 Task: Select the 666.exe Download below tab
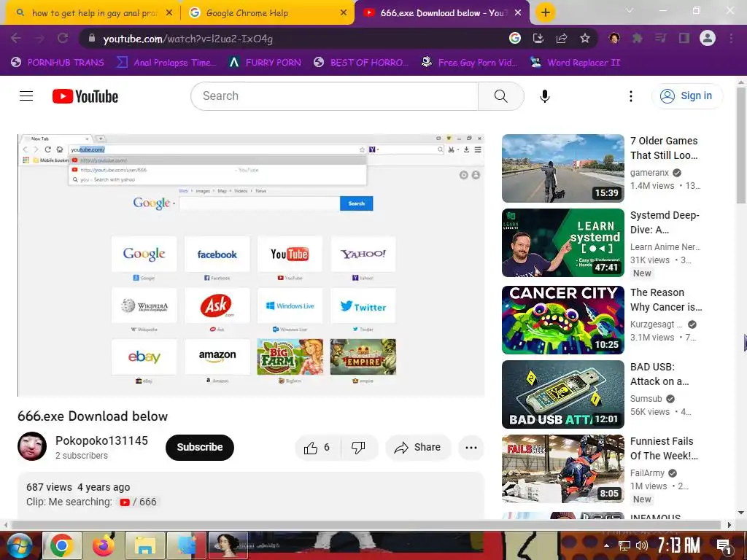click(x=443, y=13)
